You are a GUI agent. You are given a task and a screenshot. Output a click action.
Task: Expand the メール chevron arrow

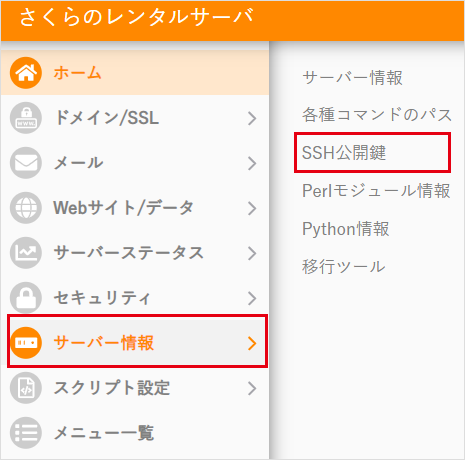coord(252,163)
